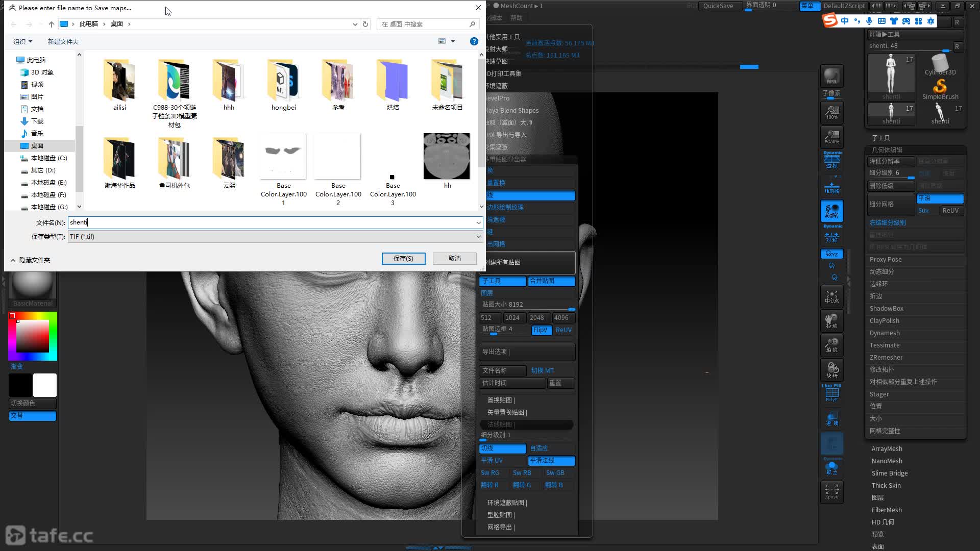
Task: Open the save type TIF dropdown
Action: pyautogui.click(x=275, y=237)
